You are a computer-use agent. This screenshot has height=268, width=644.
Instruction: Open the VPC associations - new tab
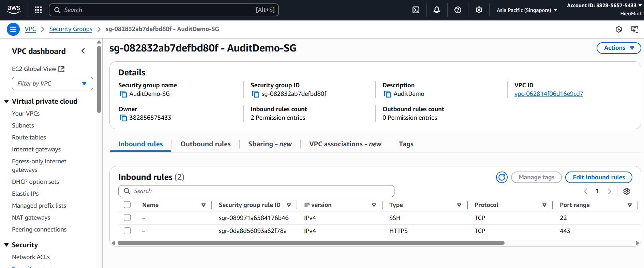345,144
